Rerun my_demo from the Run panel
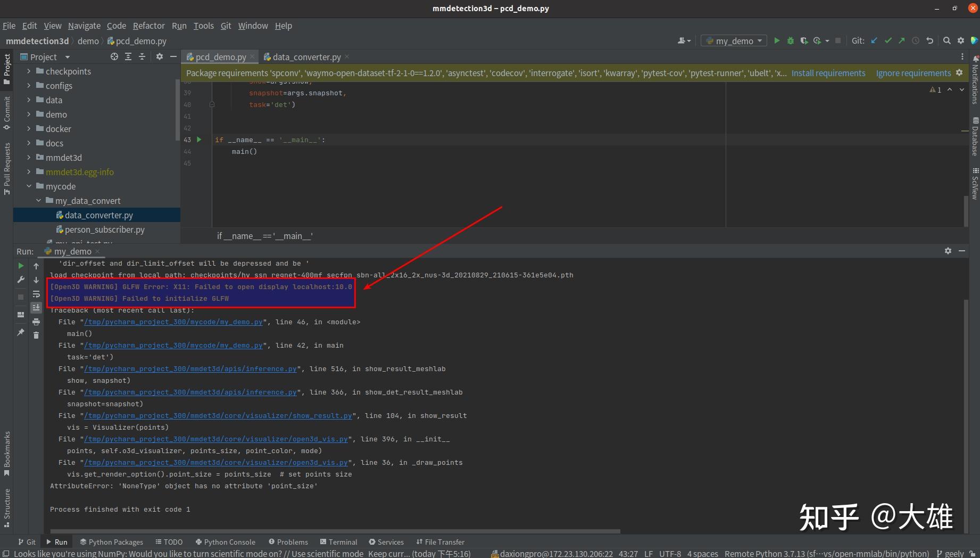The image size is (980, 558). click(x=21, y=266)
